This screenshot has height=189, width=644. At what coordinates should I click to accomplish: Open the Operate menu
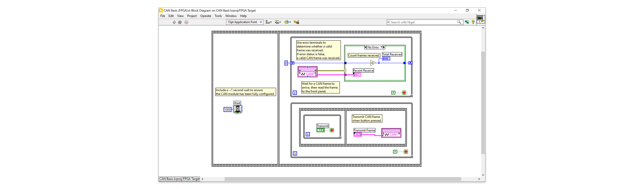point(205,16)
